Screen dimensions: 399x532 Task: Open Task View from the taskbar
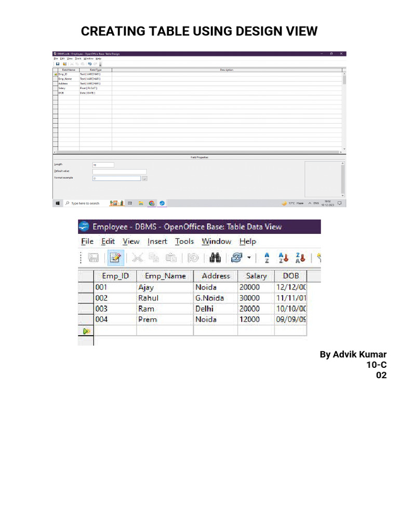(129, 203)
